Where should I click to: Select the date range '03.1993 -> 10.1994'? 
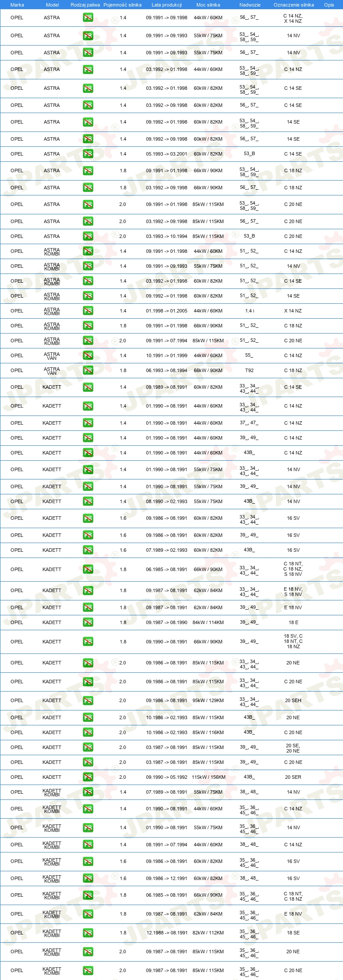(x=167, y=236)
